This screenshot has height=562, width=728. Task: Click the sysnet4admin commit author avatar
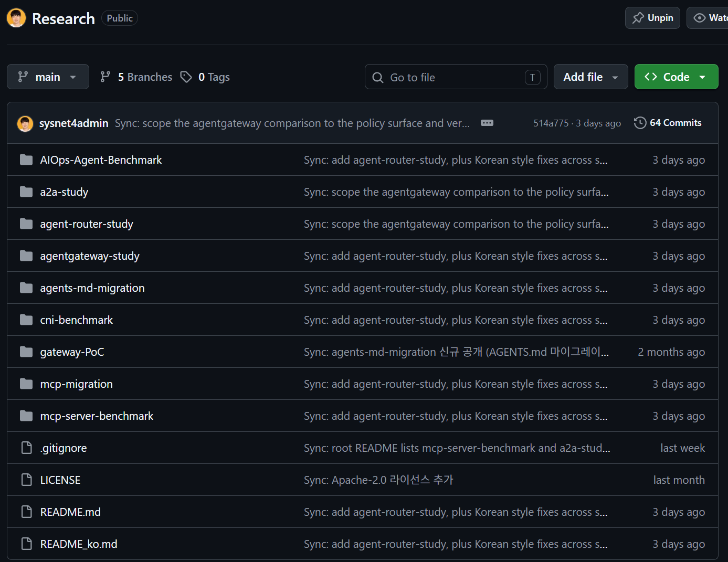(25, 123)
